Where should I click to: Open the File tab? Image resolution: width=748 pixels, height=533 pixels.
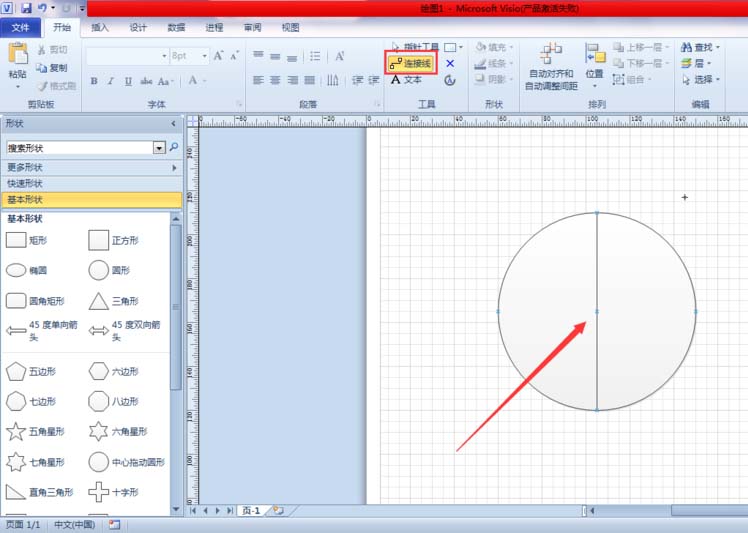pyautogui.click(x=21, y=27)
